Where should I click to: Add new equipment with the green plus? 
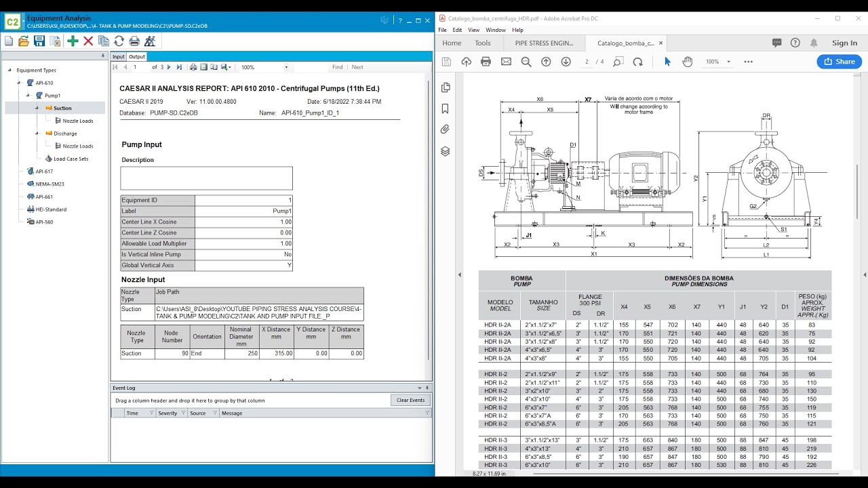coord(73,41)
